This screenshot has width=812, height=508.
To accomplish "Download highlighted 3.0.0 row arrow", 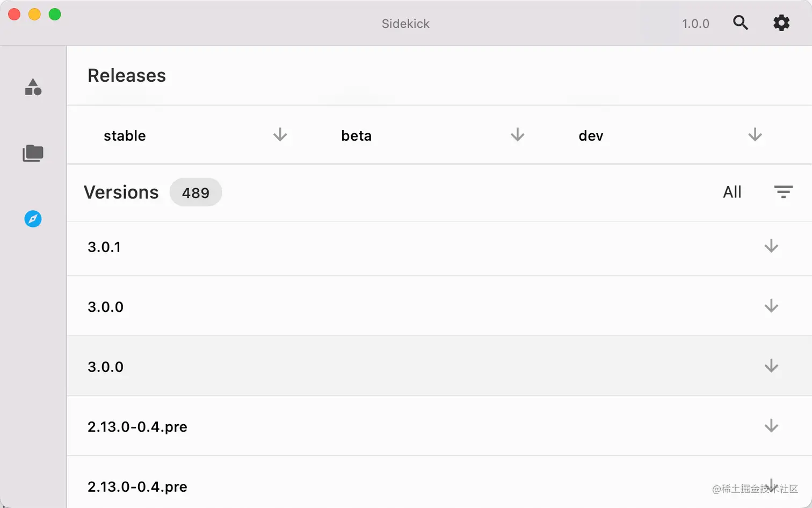I will 771,366.
